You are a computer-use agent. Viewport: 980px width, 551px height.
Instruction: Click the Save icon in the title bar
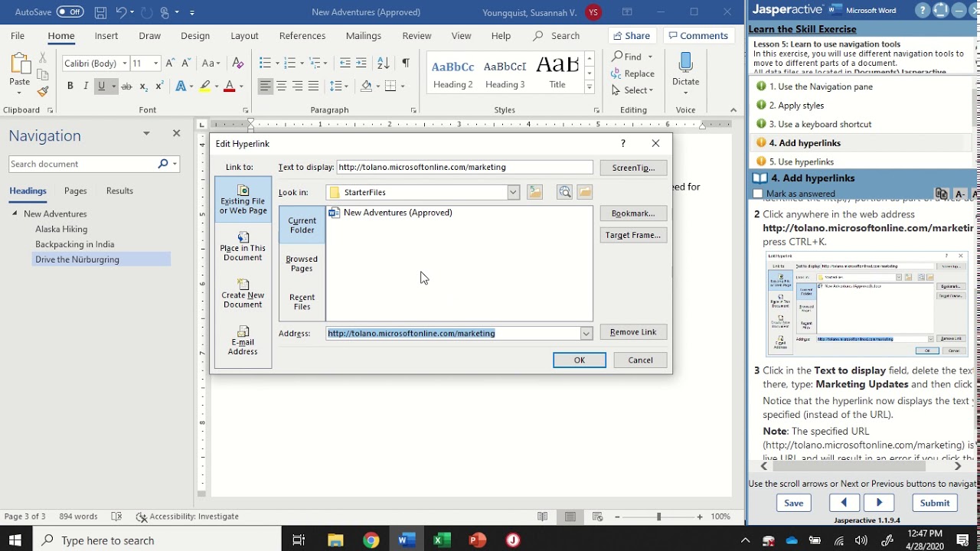pos(101,12)
